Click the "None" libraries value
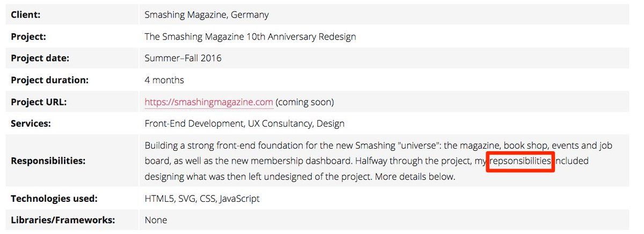 156,220
